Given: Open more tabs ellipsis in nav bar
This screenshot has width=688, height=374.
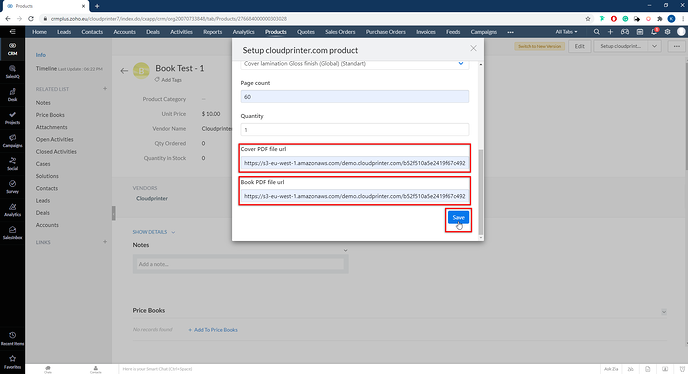Looking at the screenshot, I should [x=510, y=32].
